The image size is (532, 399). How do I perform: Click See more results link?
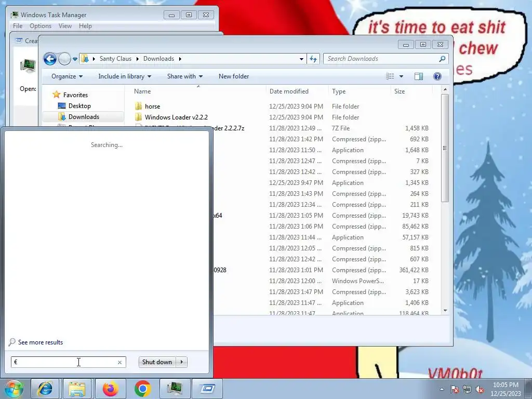[41, 342]
